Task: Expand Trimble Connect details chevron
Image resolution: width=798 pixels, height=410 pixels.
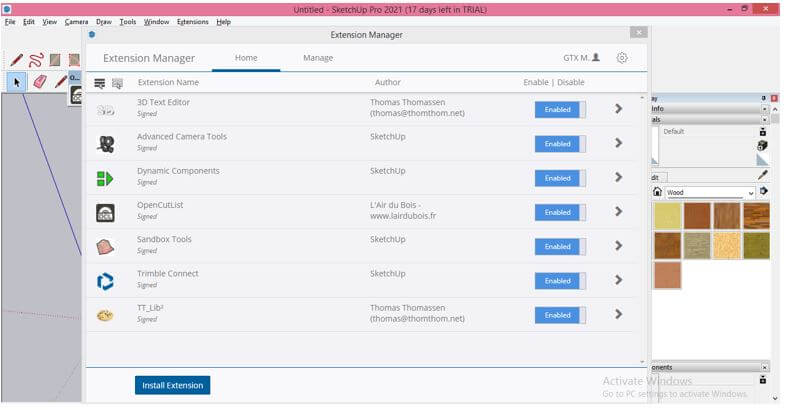Action: pyautogui.click(x=619, y=280)
